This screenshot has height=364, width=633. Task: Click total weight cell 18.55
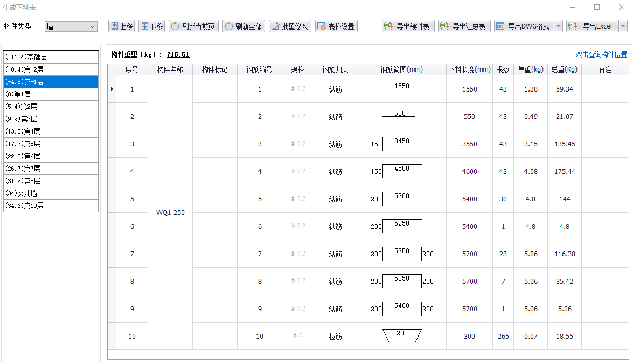[x=565, y=336]
